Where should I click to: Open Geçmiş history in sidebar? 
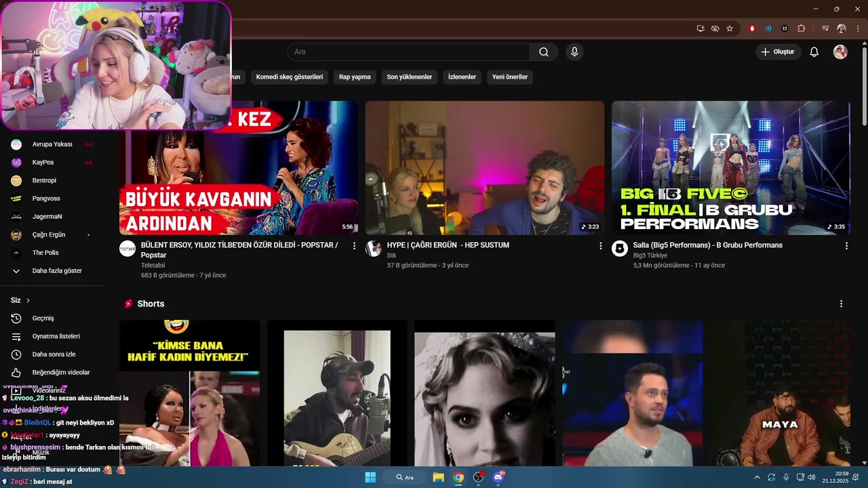tap(52, 319)
